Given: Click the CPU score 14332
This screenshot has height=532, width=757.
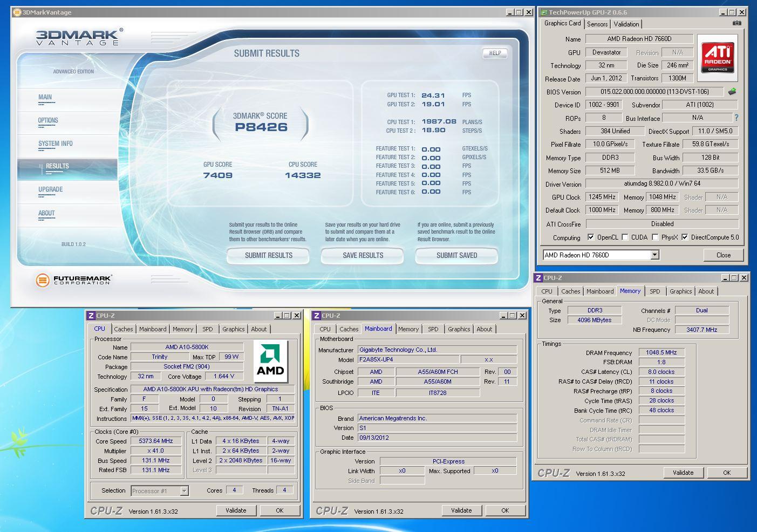Looking at the screenshot, I should tap(303, 175).
